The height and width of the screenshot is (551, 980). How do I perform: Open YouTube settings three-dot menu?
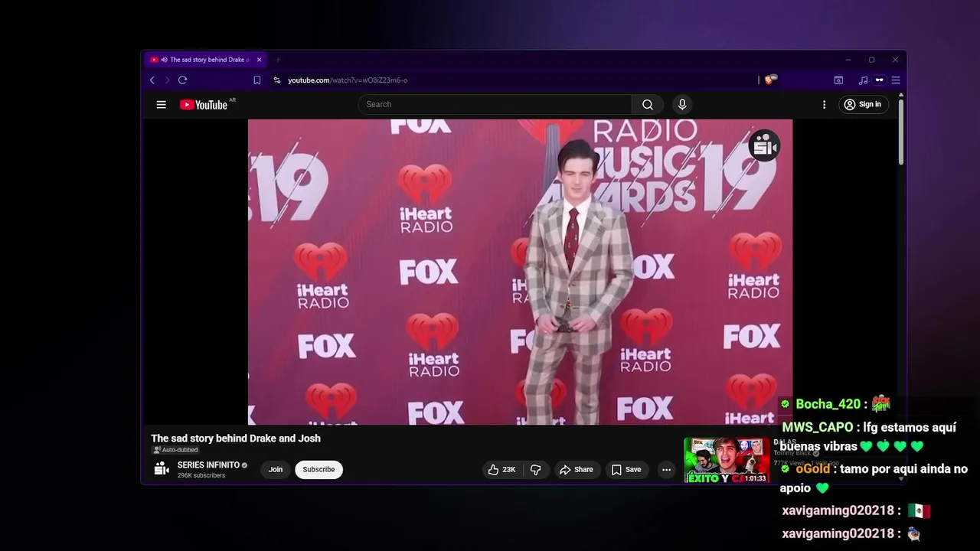pyautogui.click(x=824, y=105)
